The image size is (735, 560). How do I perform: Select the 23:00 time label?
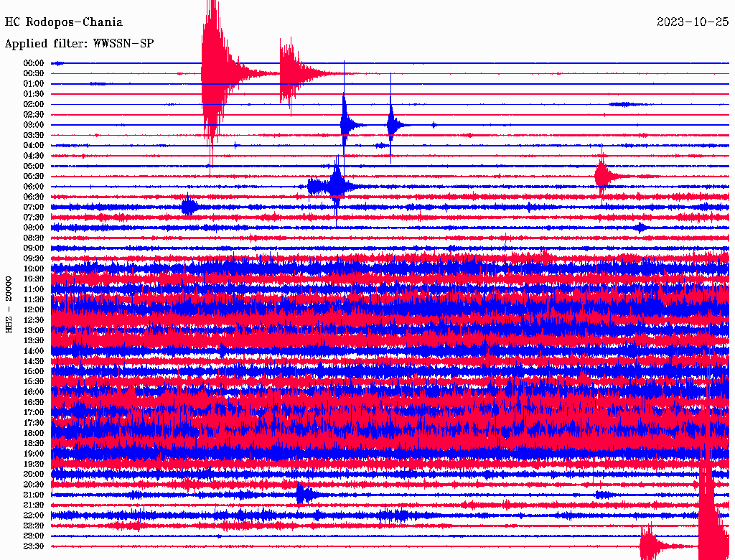click(34, 536)
